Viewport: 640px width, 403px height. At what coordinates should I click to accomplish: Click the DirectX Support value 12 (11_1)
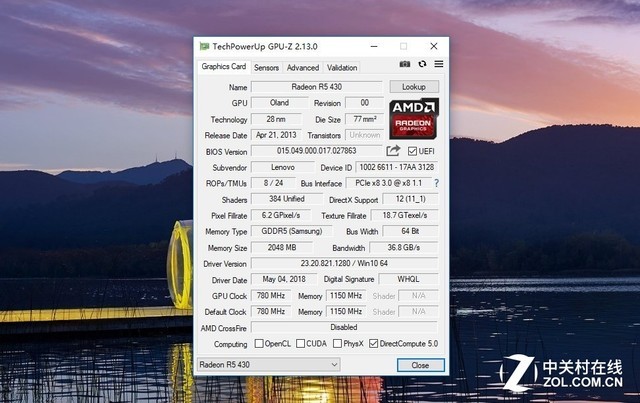click(410, 199)
